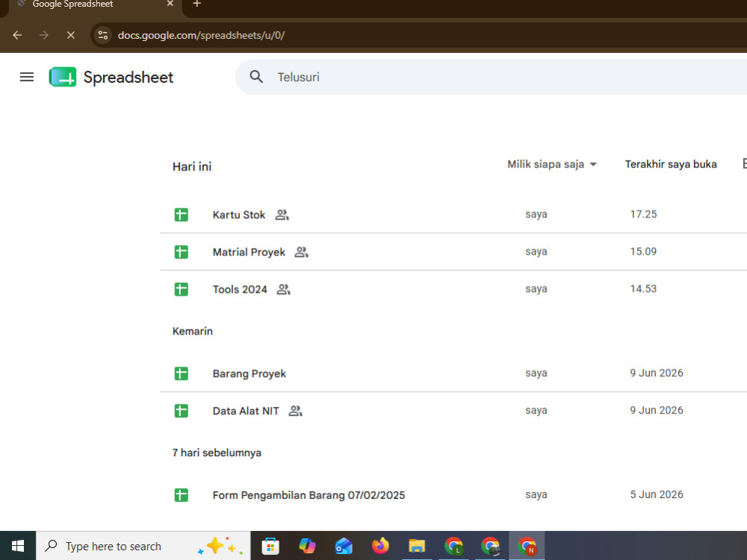Screen dimensions: 747x560
Task: Click the 15.09 time for Matrial Proyek
Action: pos(643,252)
